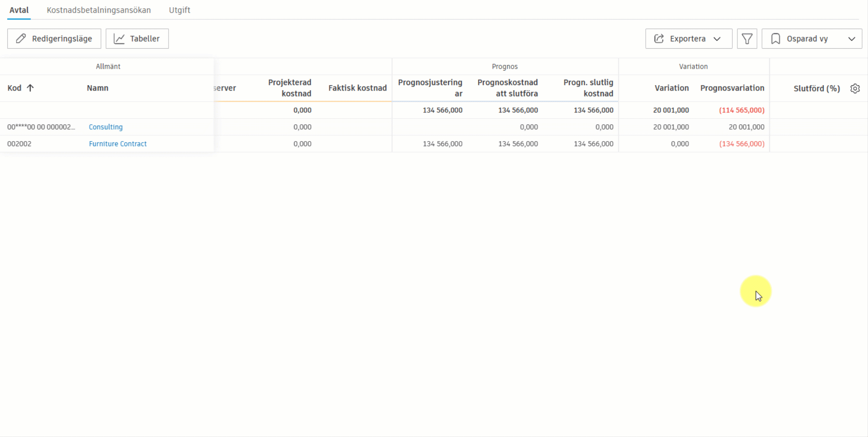Screen dimensions: 868x437
Task: Toggle sort arrow next to Kod
Action: (31, 88)
